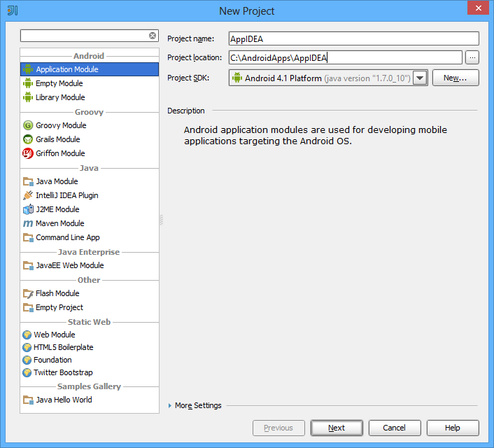Choose the Twitter Bootstrap entry
The image size is (494, 448).
tap(90, 372)
